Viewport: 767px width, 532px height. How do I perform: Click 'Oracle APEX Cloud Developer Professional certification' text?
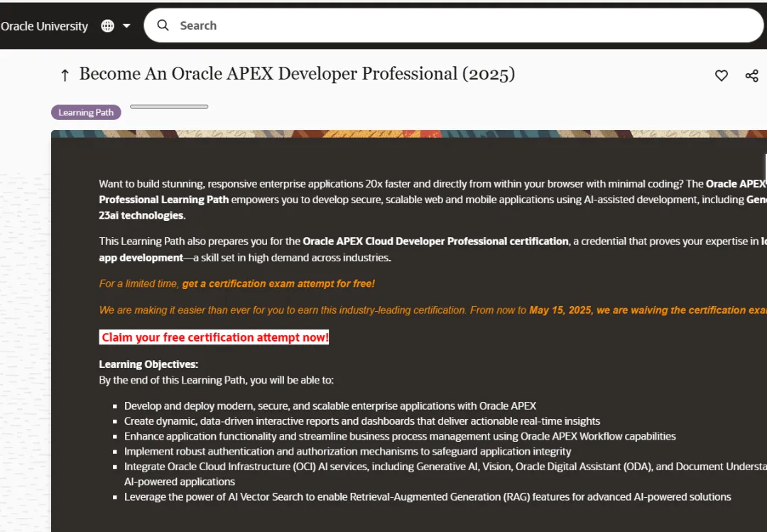point(435,241)
